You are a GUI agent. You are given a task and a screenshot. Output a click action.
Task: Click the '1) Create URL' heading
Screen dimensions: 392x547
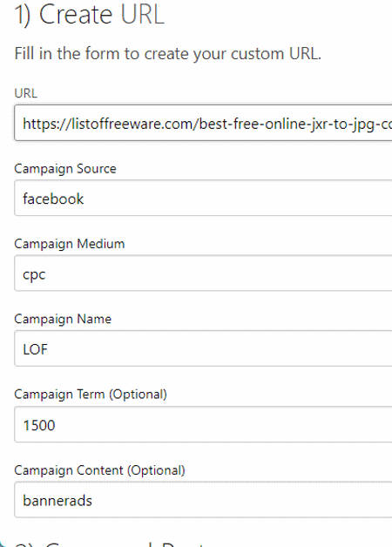(89, 15)
